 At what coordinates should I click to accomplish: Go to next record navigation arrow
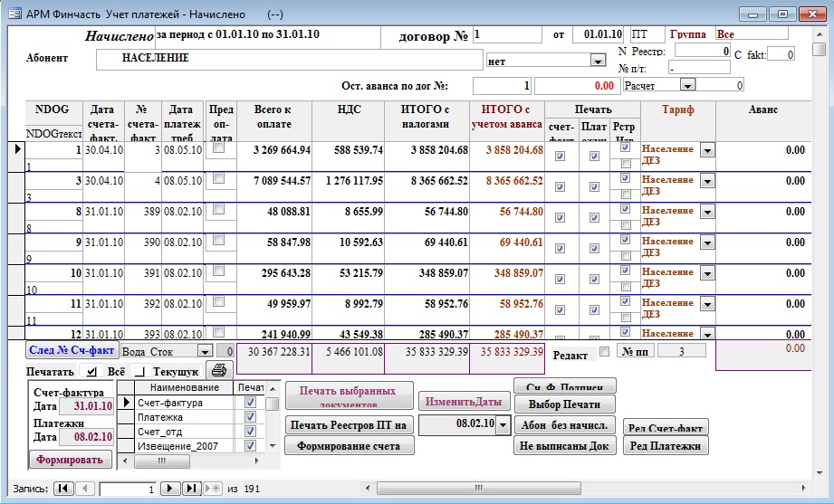coord(169,489)
